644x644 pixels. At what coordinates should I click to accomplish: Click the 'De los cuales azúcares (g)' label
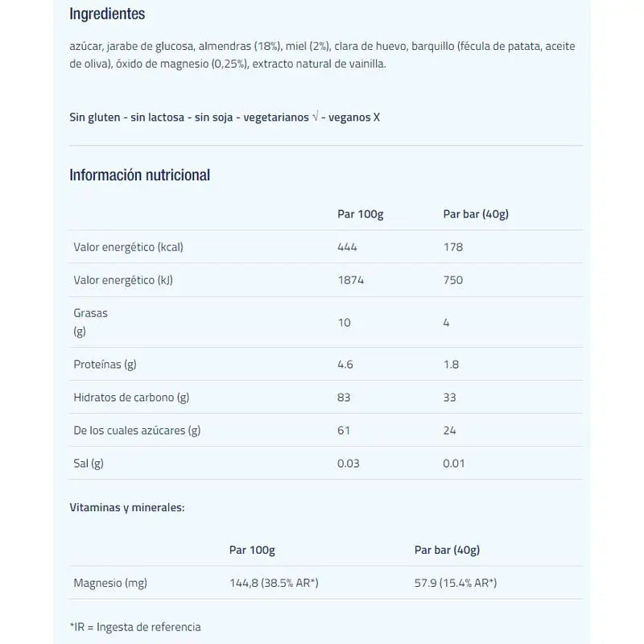pos(137,430)
